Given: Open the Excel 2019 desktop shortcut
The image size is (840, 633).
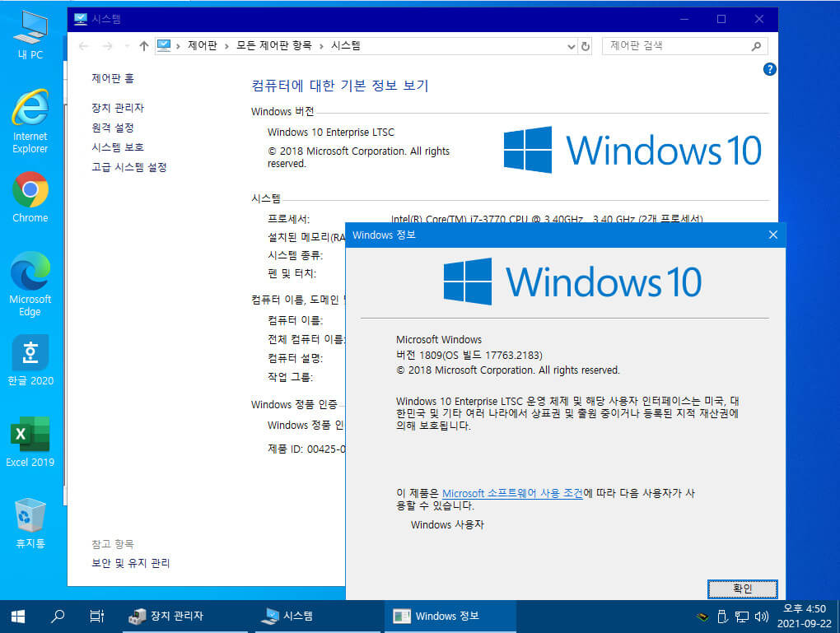Looking at the screenshot, I should (x=30, y=441).
